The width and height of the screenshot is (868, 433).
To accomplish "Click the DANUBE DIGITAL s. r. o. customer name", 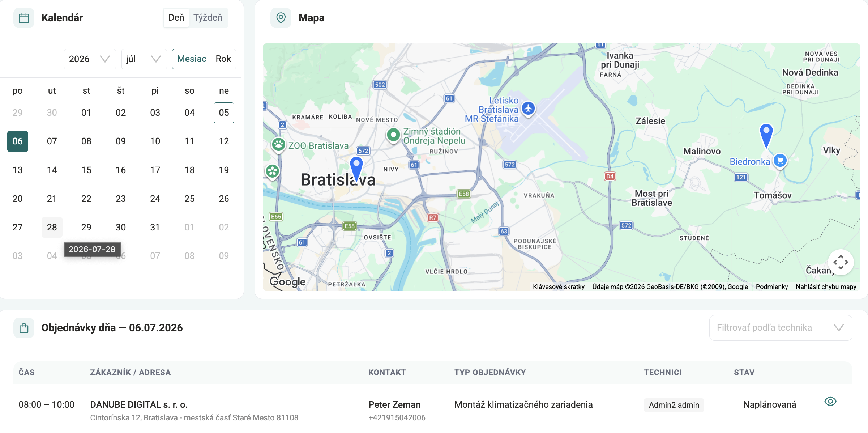I will tap(139, 404).
